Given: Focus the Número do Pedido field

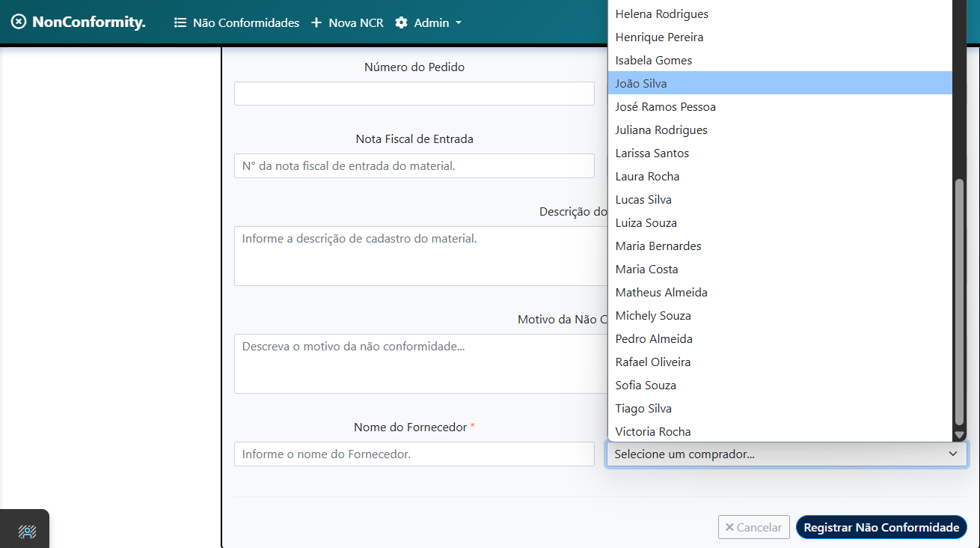Looking at the screenshot, I should coord(414,94).
